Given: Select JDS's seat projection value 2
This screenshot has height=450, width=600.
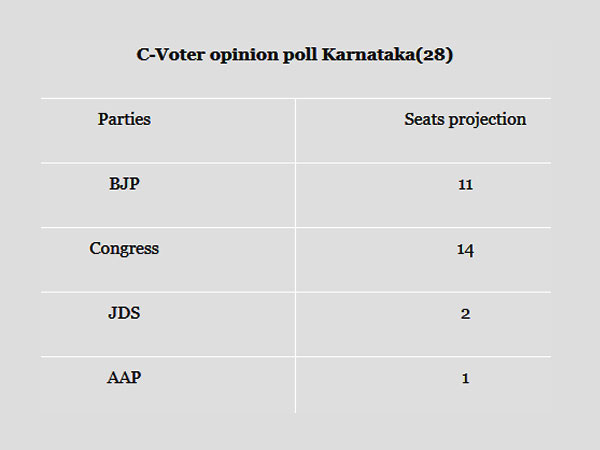Looking at the screenshot, I should (x=465, y=314).
